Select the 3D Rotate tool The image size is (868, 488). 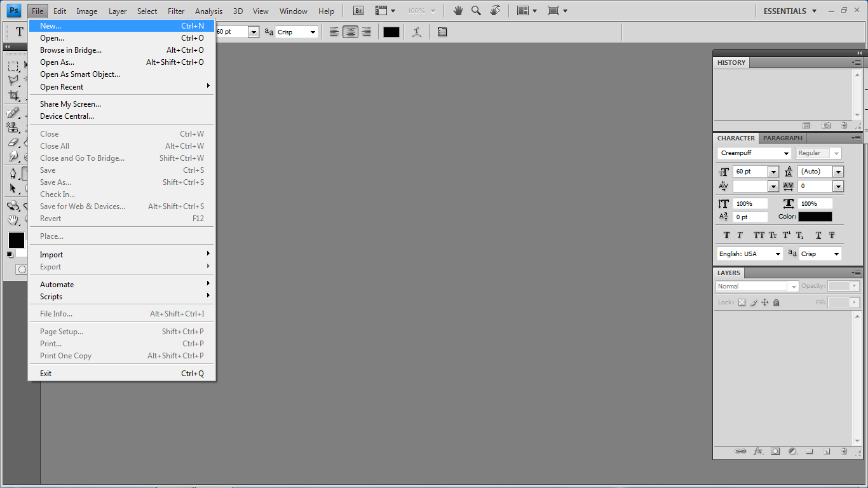pos(13,206)
